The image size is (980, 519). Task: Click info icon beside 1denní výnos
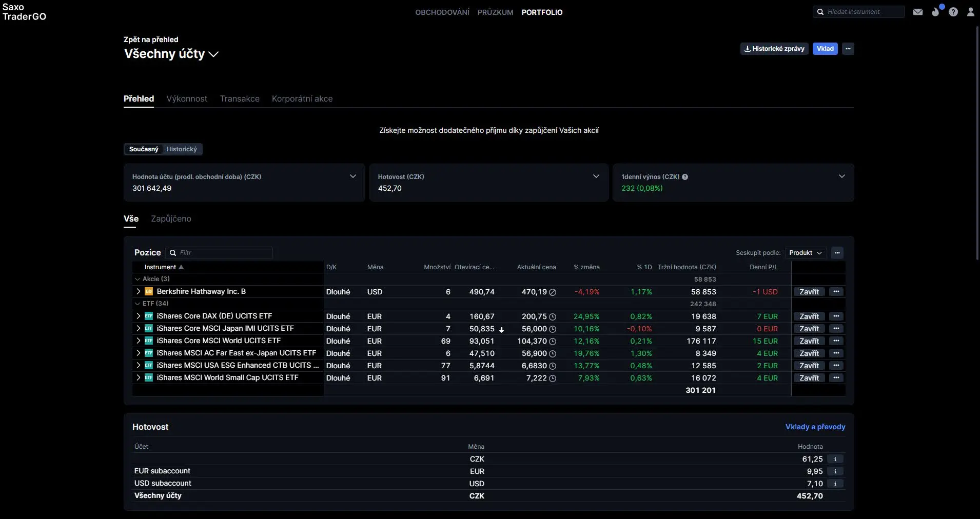click(x=685, y=177)
